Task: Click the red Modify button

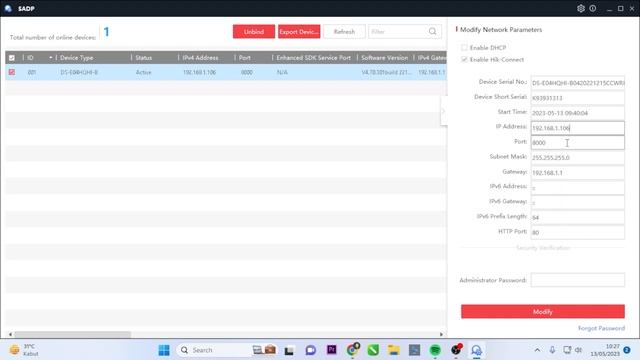Action: pyautogui.click(x=543, y=311)
